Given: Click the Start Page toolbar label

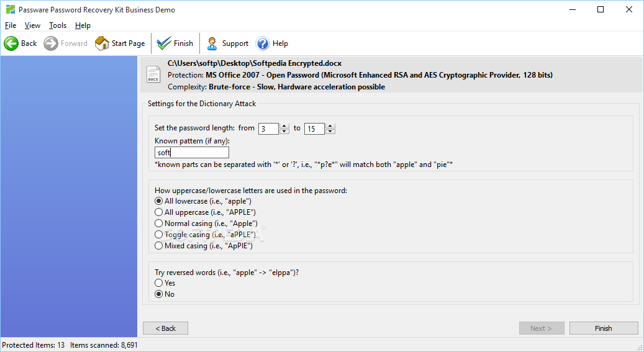Looking at the screenshot, I should (128, 43).
